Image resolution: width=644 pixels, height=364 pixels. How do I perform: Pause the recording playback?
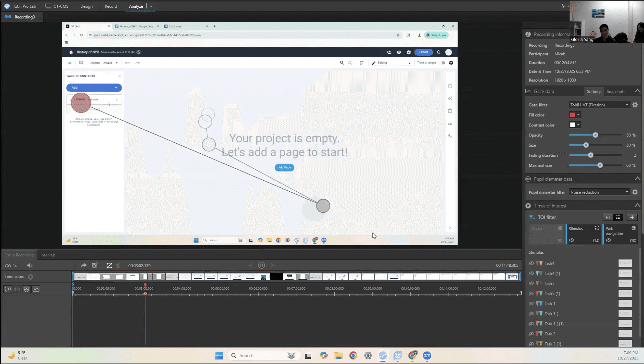click(261, 265)
